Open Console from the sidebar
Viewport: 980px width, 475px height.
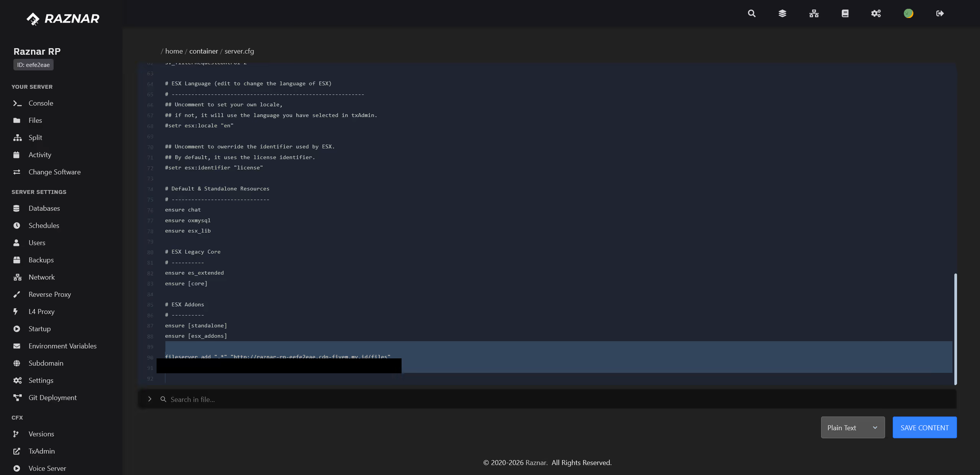coord(41,103)
